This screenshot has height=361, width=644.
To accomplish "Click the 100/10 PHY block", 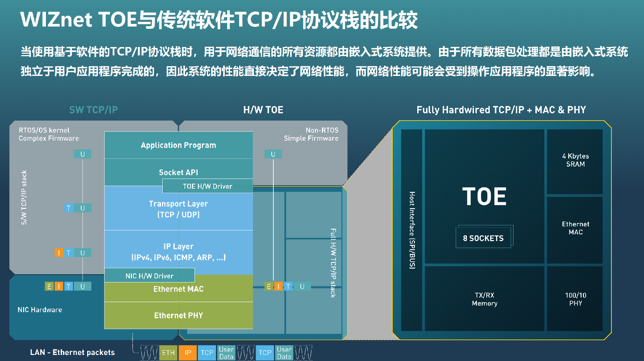I will [x=575, y=299].
